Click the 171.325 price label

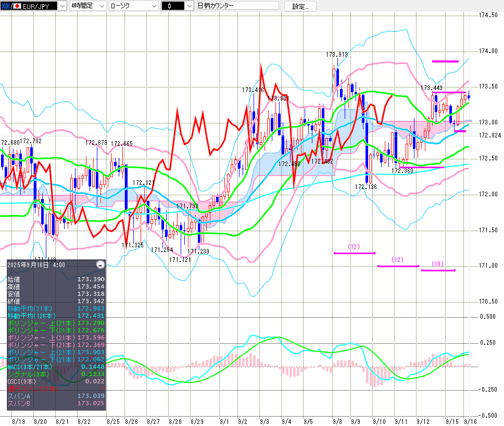coord(133,245)
